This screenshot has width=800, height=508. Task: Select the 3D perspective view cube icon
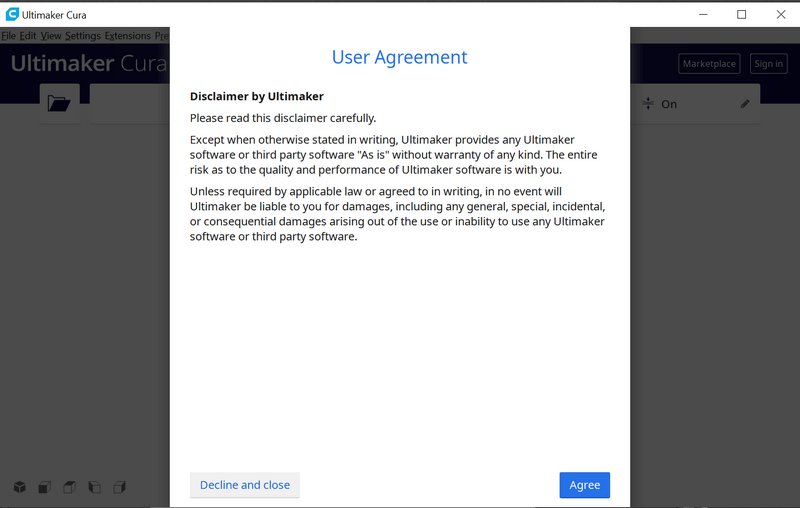(x=19, y=487)
